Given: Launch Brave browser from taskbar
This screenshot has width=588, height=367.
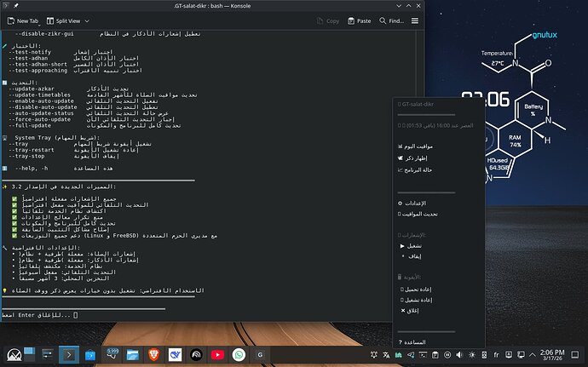Looking at the screenshot, I should [x=153, y=354].
